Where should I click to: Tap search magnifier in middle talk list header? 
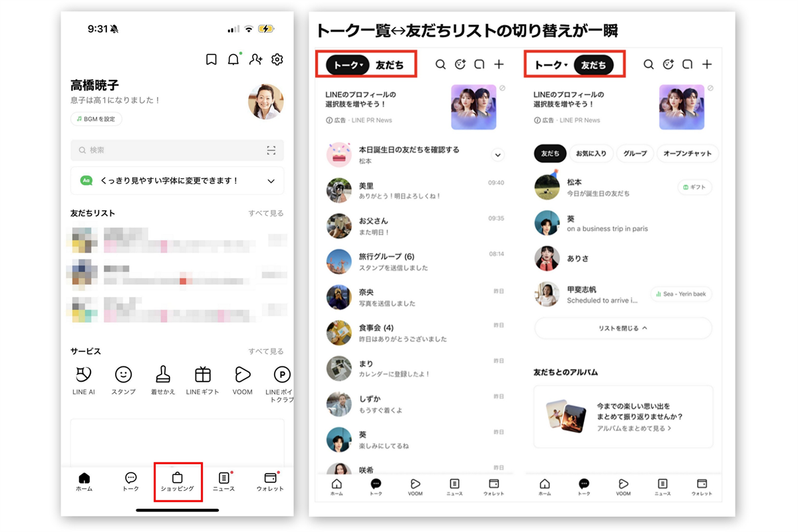point(440,65)
